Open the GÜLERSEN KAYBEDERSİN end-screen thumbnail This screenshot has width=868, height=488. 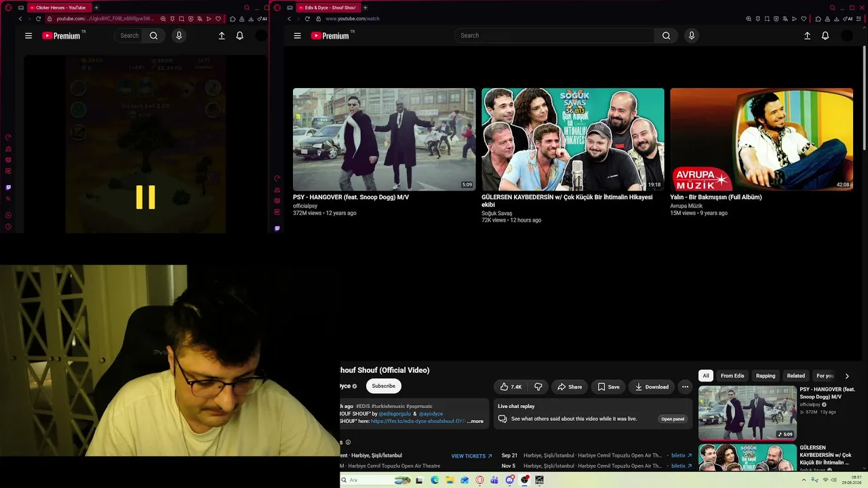pos(573,140)
